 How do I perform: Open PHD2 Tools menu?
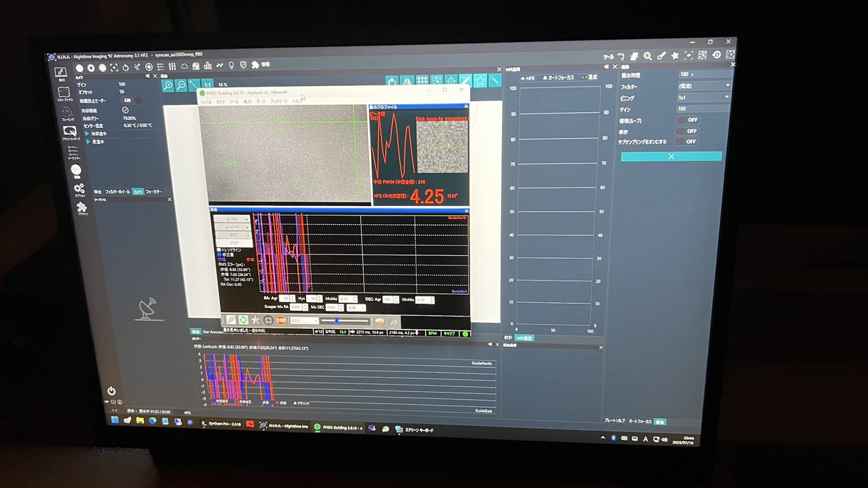pos(234,103)
